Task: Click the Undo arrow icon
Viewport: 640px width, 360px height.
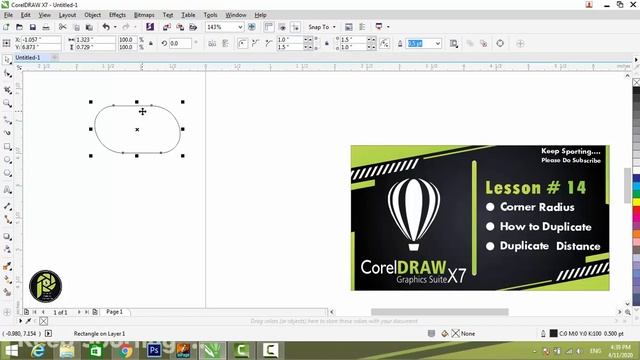Action: (106, 27)
